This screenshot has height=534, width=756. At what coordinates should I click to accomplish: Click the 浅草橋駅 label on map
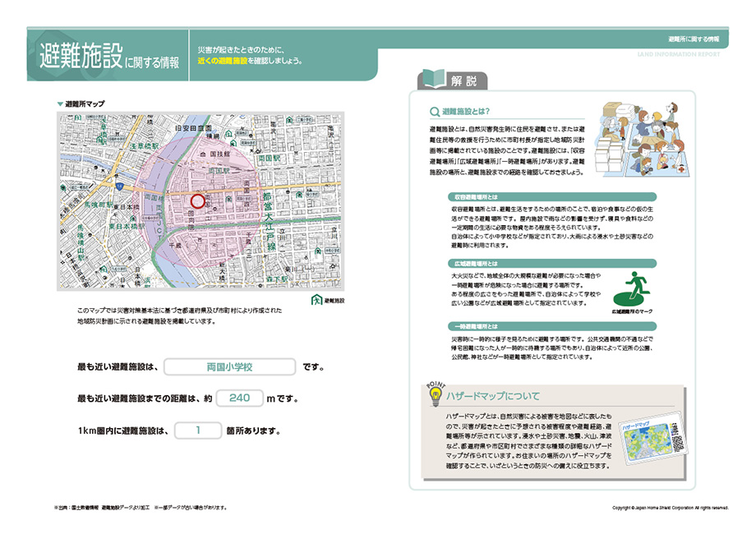[x=145, y=145]
